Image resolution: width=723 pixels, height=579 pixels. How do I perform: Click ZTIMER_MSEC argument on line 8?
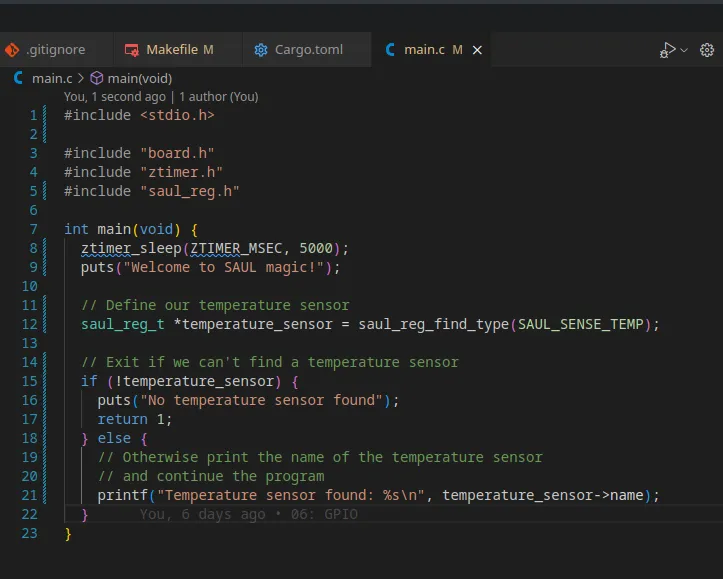coord(236,248)
